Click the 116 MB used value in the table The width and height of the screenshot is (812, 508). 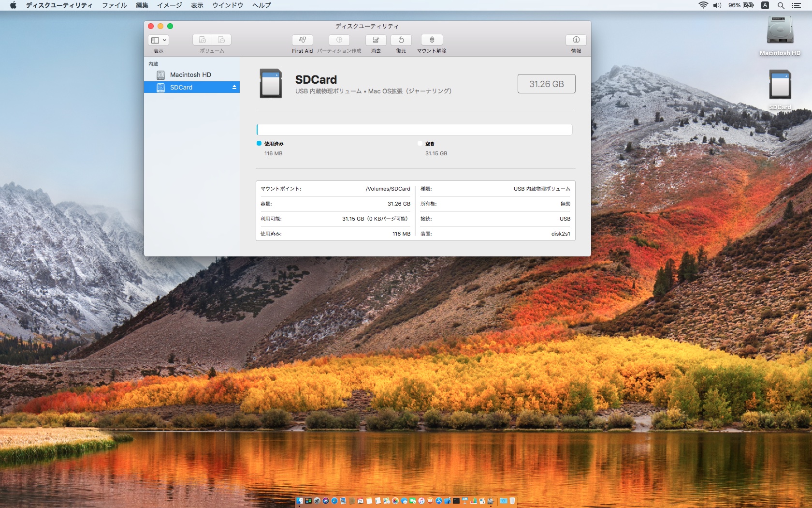point(401,234)
